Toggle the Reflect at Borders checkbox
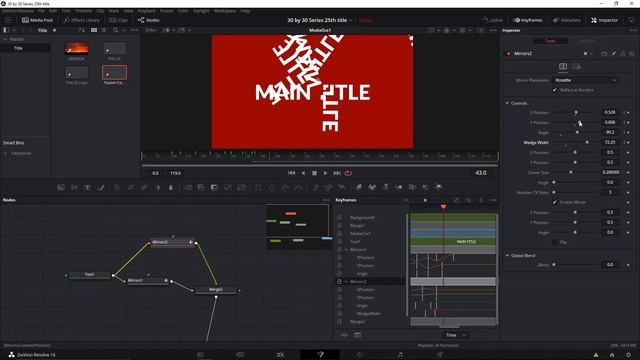 (555, 90)
